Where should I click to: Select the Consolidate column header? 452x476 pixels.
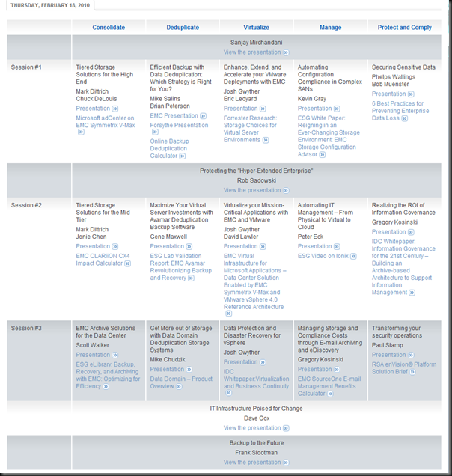pyautogui.click(x=109, y=28)
